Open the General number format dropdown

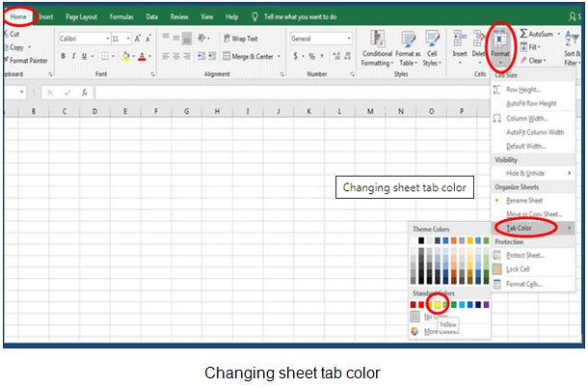click(x=349, y=39)
